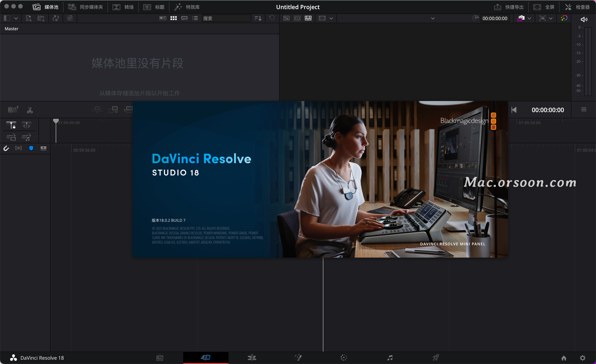Switch media pool to filmstrip view

pyautogui.click(x=184, y=18)
